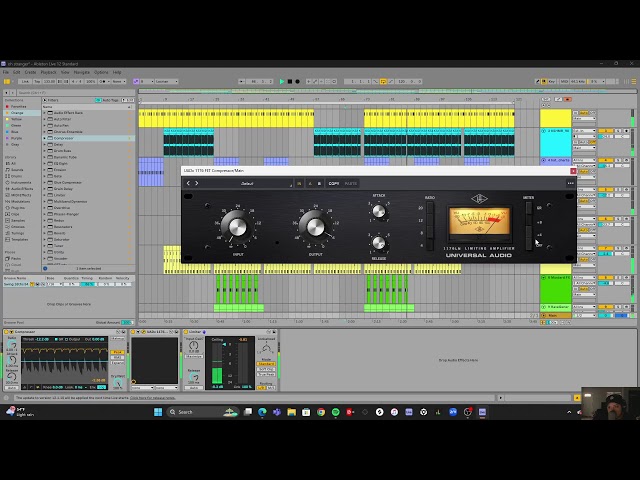640x480 pixels.
Task: Open the Help menu
Action: pos(117,72)
